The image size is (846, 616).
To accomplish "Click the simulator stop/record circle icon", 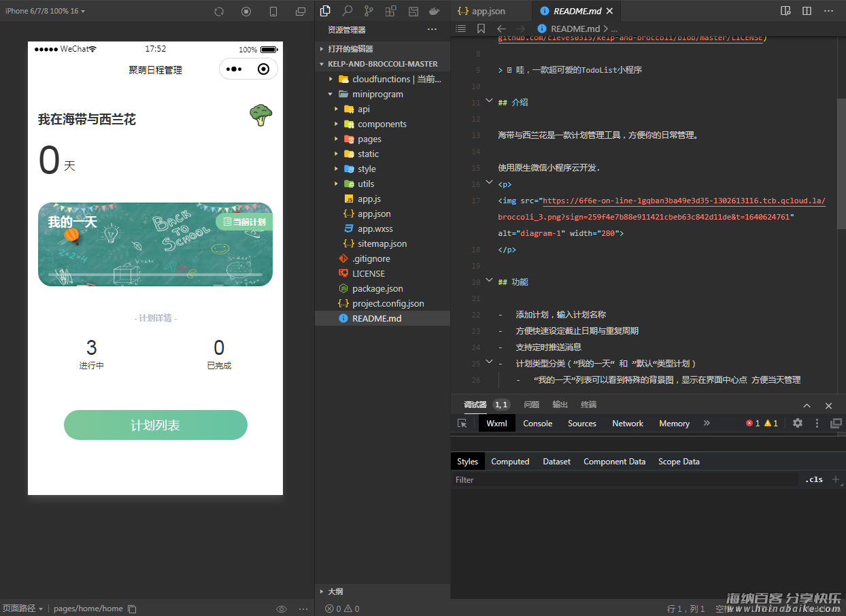I will [x=246, y=12].
